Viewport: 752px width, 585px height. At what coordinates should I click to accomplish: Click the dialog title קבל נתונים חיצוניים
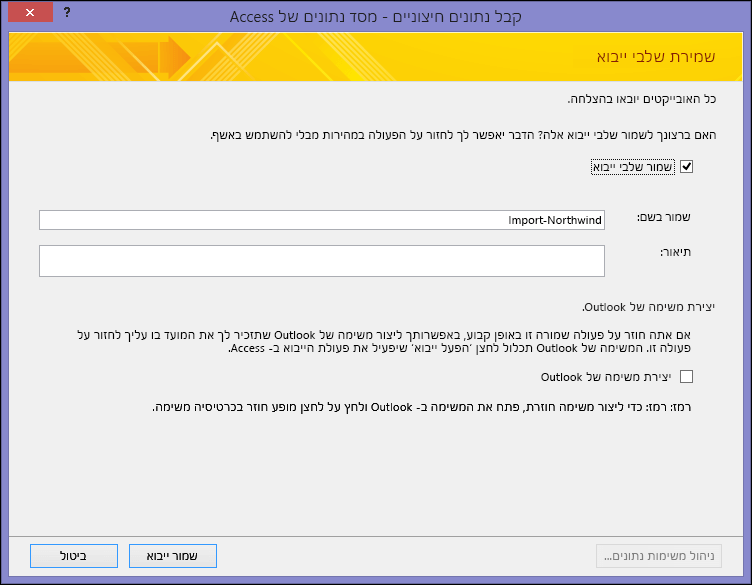(x=376, y=17)
